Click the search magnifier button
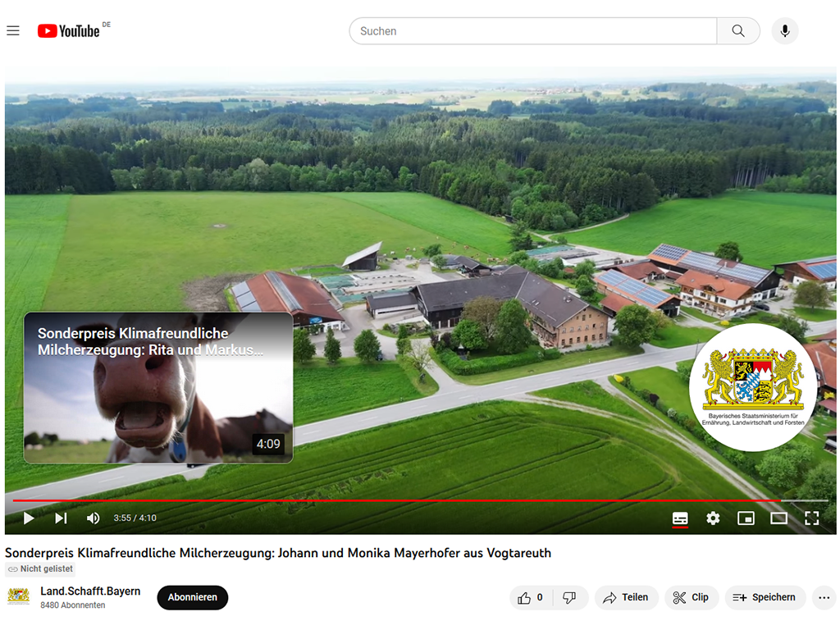 [738, 31]
